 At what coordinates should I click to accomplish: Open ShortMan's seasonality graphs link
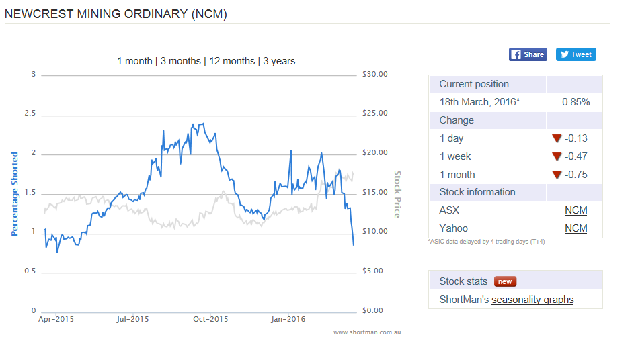(532, 300)
